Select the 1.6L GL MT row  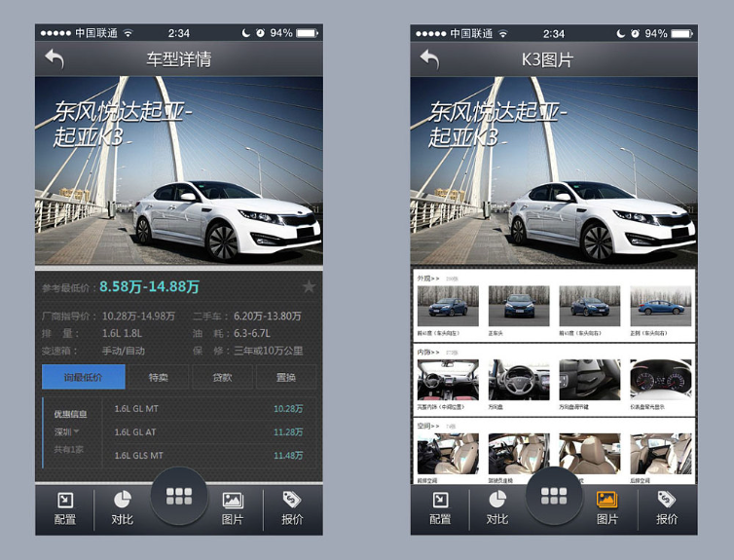pyautogui.click(x=208, y=409)
